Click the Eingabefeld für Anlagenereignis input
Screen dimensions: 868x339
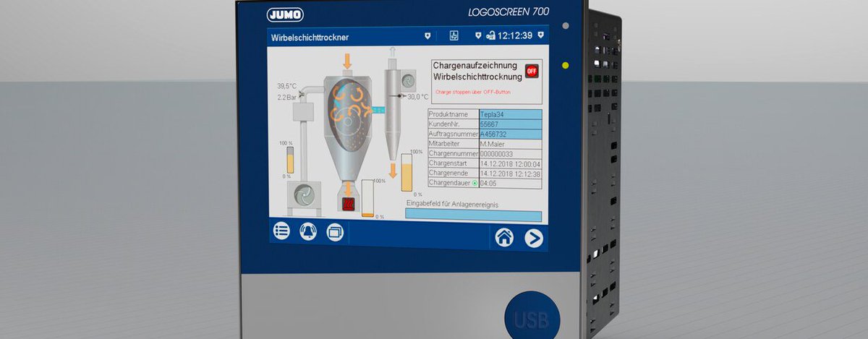473,215
